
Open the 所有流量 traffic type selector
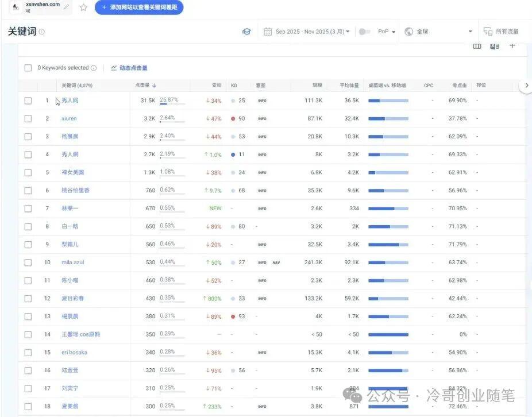[x=501, y=32]
